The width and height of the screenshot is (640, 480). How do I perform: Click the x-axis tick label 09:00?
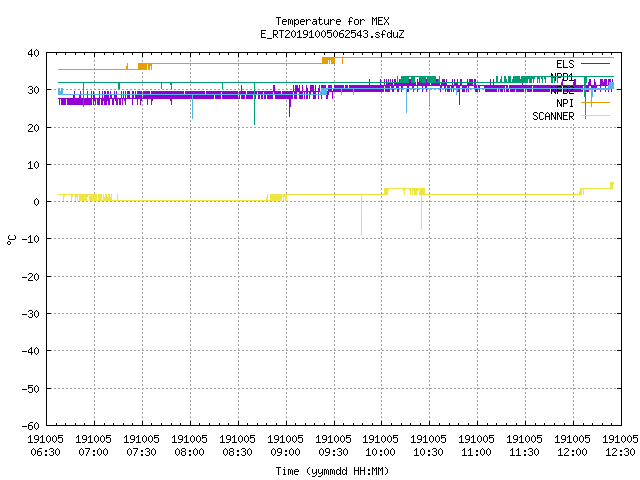tap(285, 452)
